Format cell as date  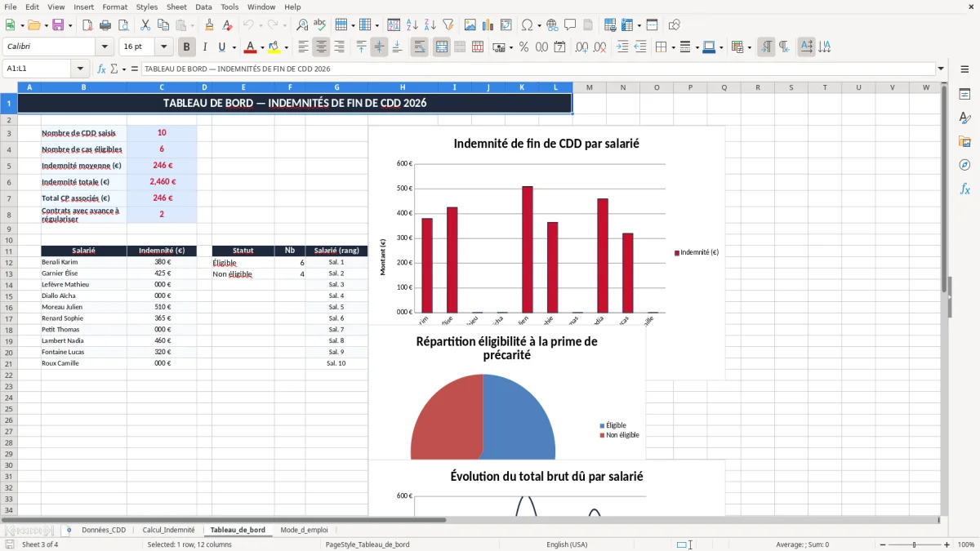[559, 47]
